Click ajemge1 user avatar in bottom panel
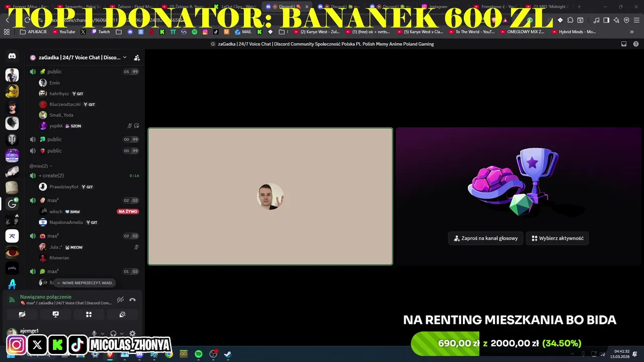 12,333
